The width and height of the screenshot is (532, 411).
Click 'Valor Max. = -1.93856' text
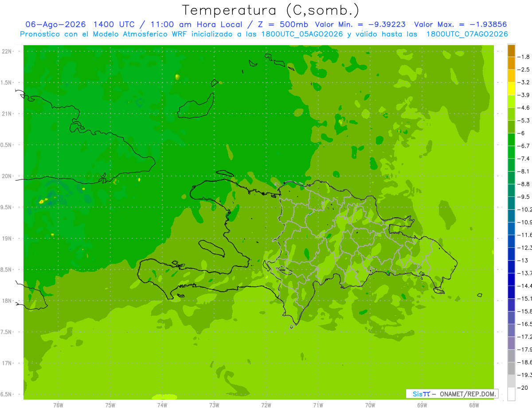[460, 24]
